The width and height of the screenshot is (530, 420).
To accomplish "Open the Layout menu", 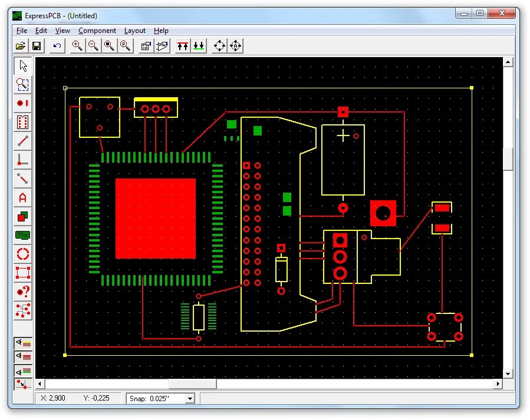I will pos(135,31).
